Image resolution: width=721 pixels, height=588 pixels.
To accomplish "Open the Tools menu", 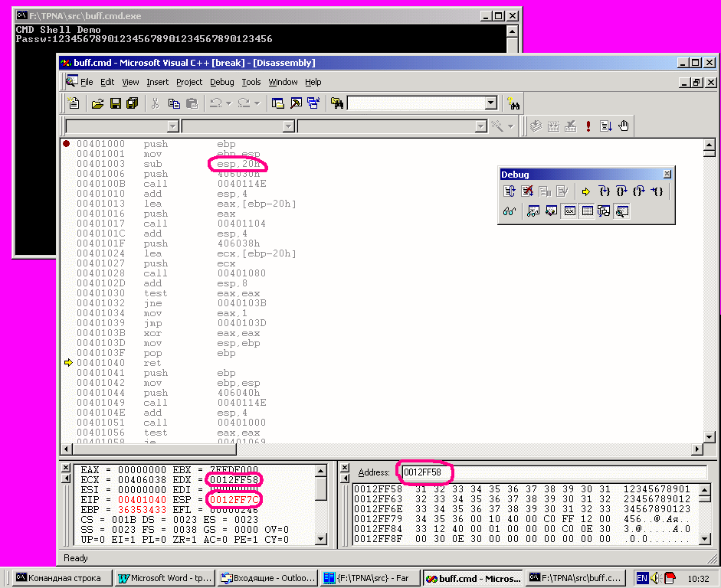I will (x=251, y=82).
